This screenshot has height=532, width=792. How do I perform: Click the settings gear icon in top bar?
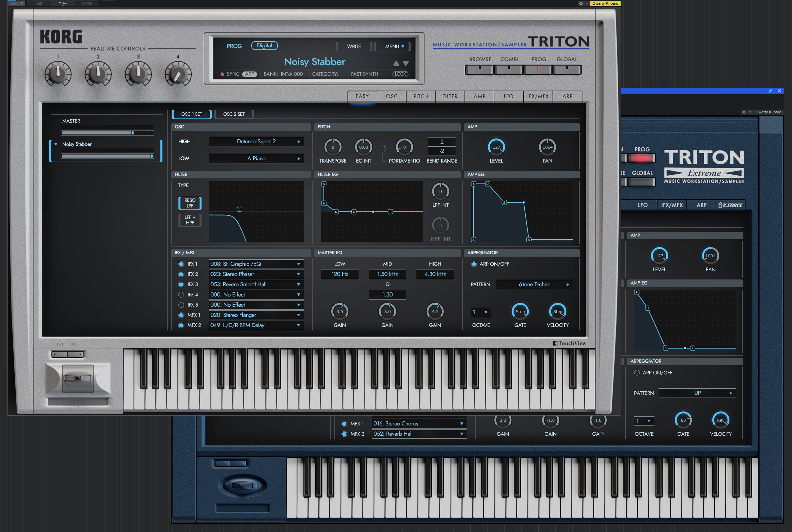pyautogui.click(x=581, y=3)
